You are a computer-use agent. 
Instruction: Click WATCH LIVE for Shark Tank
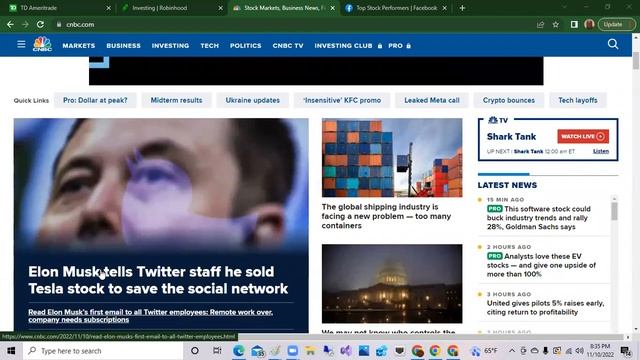coord(583,136)
